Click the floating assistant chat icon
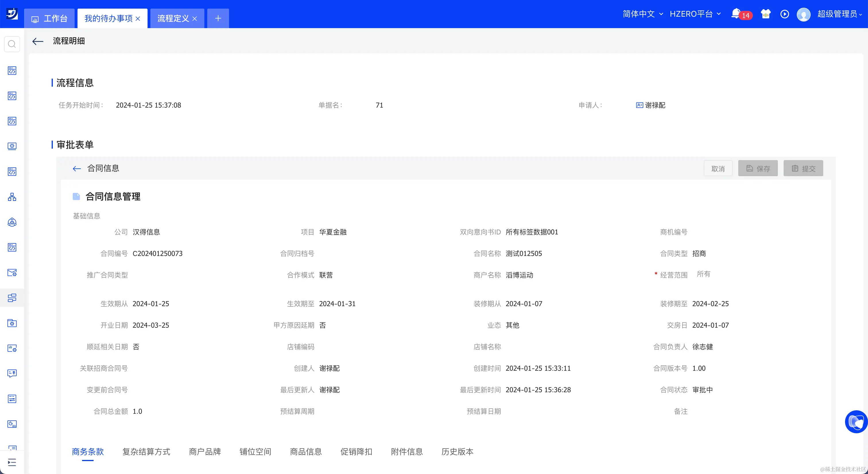Image resolution: width=868 pixels, height=474 pixels. (x=856, y=421)
